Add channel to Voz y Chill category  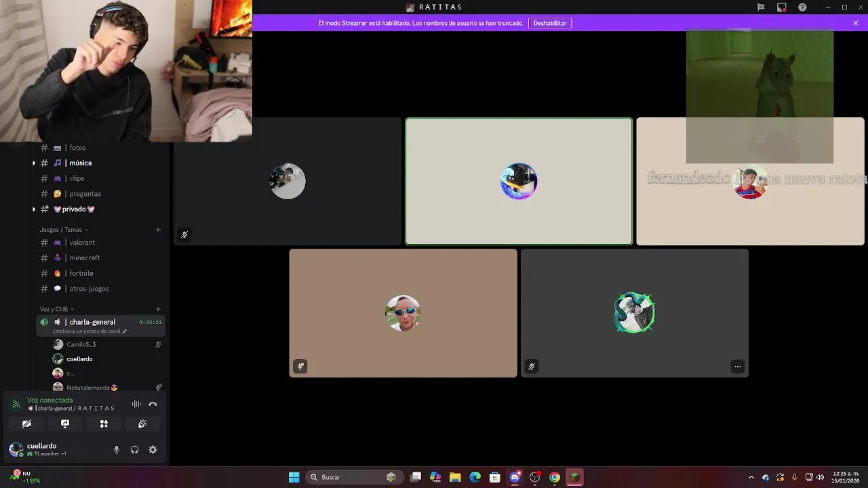(x=158, y=309)
